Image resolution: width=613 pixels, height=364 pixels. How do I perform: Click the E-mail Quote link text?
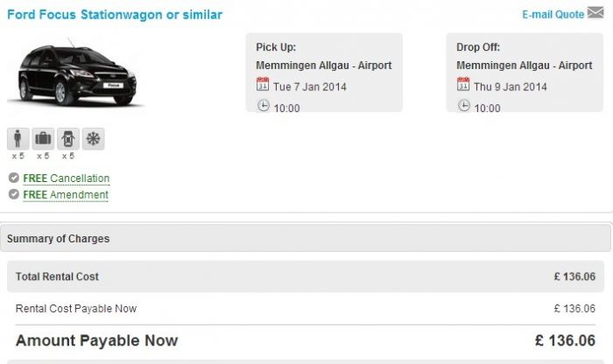[553, 15]
